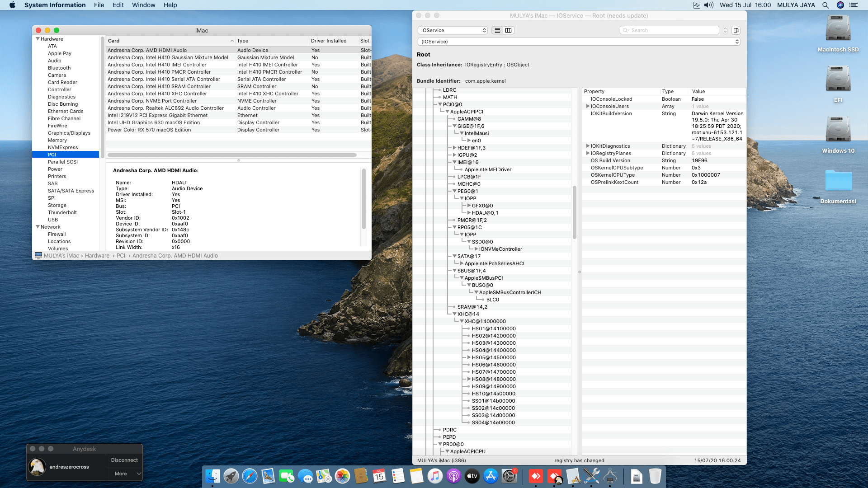868x488 pixels.
Task: Open Spotlight search in the menu bar
Action: coord(826,5)
